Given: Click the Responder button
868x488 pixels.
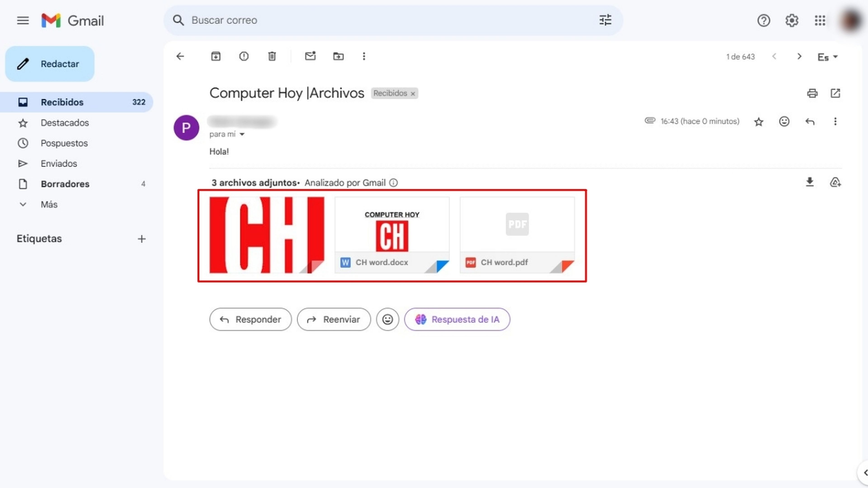Looking at the screenshot, I should click(250, 319).
